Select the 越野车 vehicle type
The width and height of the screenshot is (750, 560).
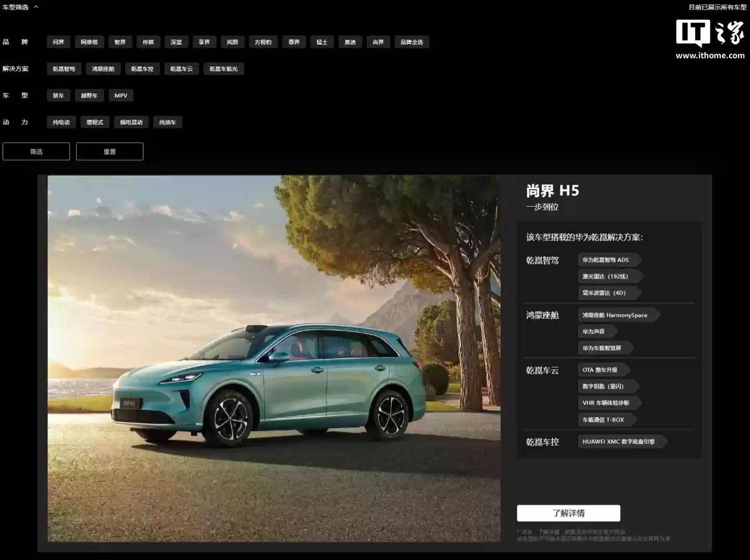(x=89, y=95)
